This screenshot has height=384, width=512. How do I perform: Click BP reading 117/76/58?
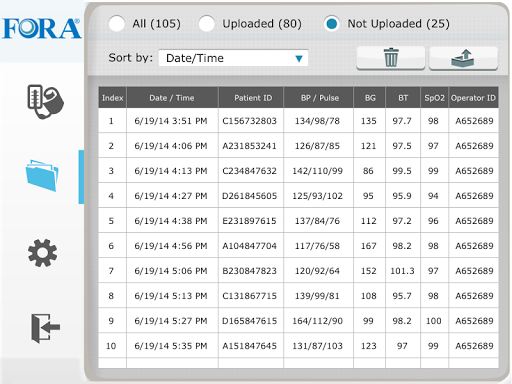[x=317, y=246]
